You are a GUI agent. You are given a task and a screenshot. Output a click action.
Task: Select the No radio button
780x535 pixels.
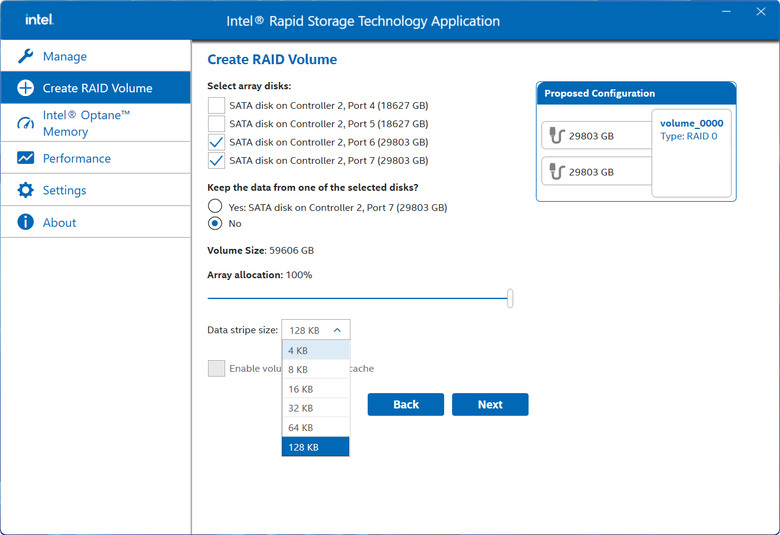(x=215, y=223)
